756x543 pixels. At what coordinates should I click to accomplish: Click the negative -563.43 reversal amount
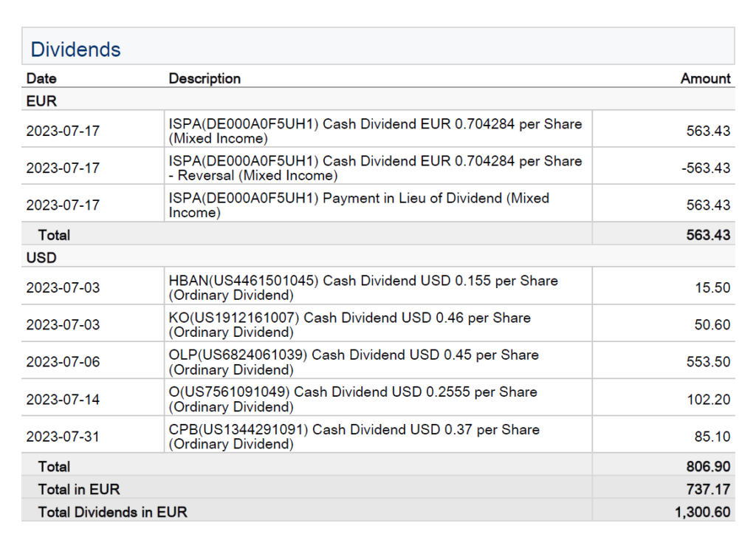(x=705, y=168)
